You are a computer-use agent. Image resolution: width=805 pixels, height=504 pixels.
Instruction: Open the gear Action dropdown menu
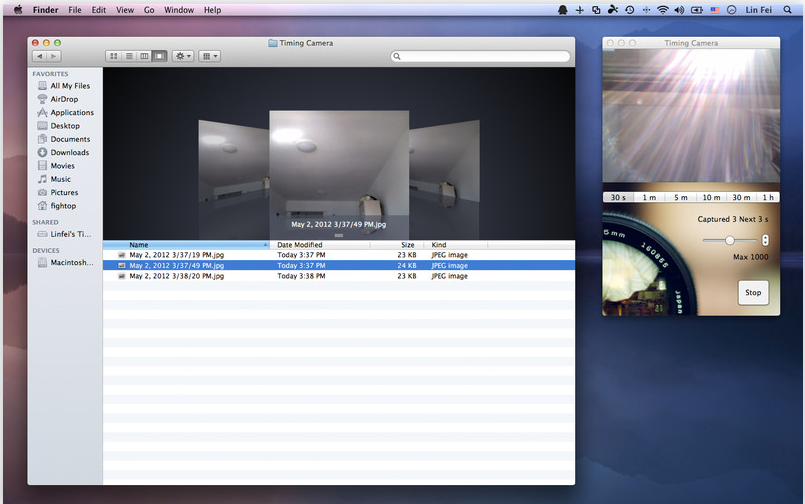coord(183,56)
